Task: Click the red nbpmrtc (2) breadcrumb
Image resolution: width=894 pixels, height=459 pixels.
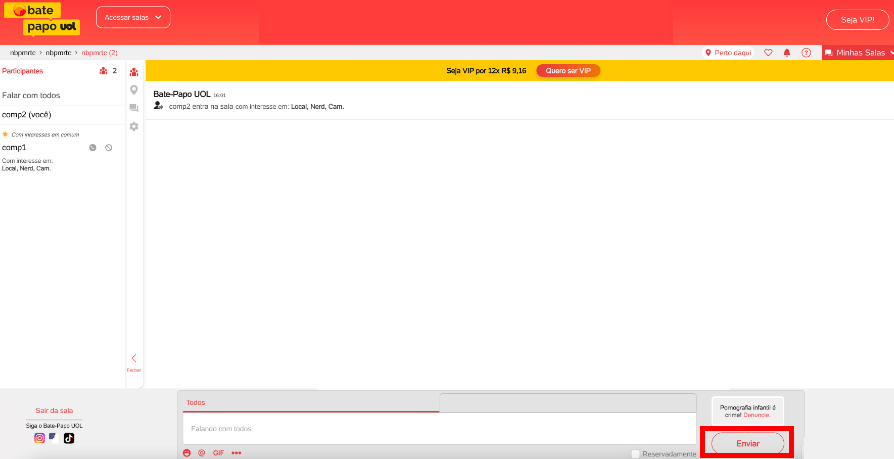Action: [99, 52]
